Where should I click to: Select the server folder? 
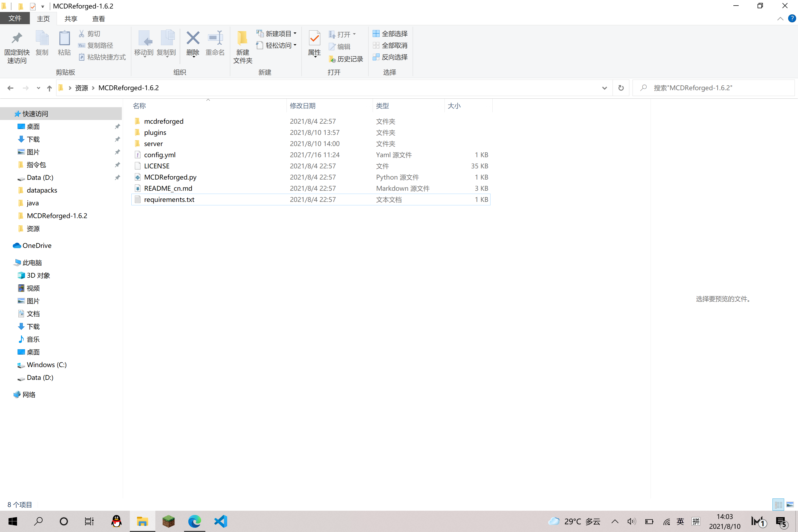click(311, 144)
